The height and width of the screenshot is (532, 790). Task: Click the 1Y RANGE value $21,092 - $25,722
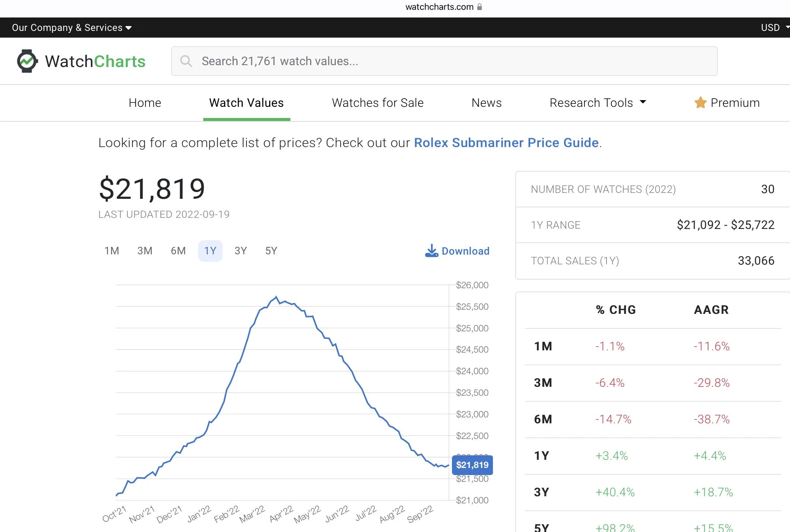726,225
